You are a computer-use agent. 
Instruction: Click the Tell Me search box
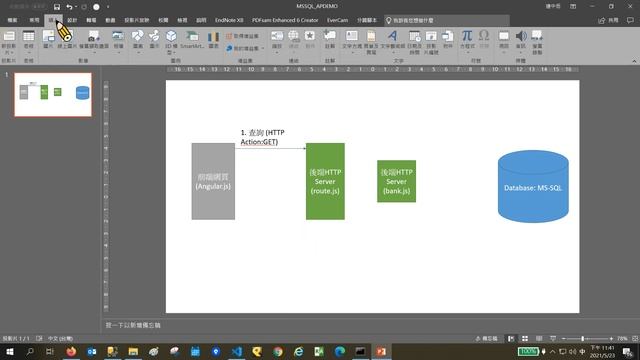tap(447, 20)
